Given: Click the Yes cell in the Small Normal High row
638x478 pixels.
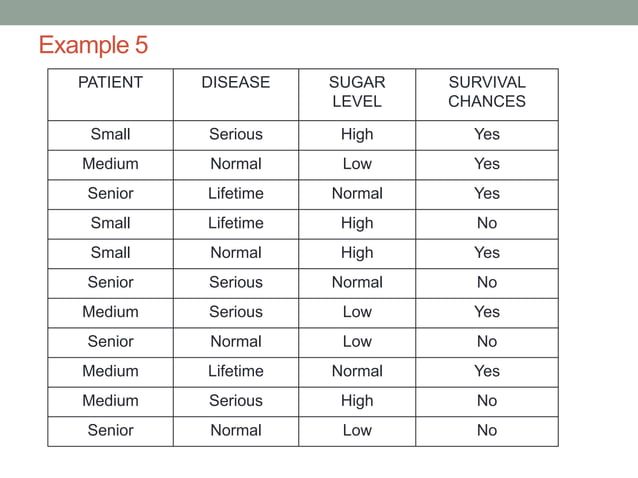Looking at the screenshot, I should (x=487, y=253).
